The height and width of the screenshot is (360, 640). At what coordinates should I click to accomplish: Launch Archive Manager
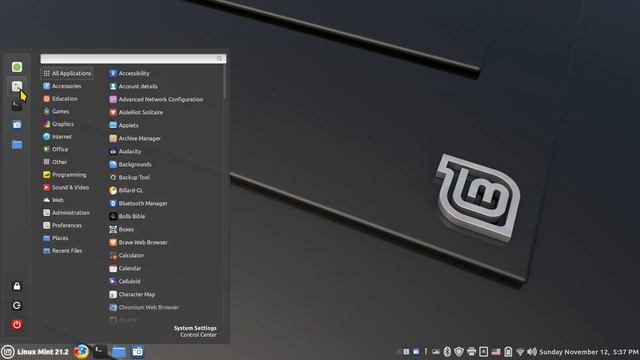(x=135, y=138)
